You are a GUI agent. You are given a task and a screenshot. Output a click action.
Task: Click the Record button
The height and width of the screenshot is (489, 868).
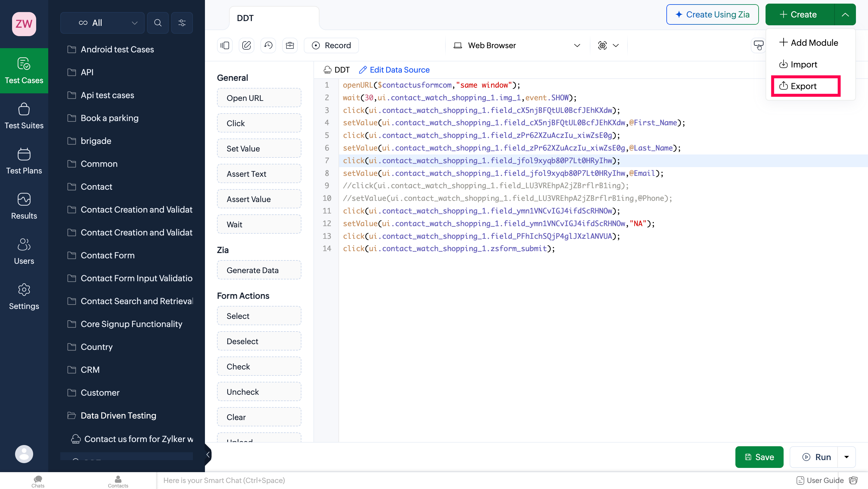click(331, 45)
